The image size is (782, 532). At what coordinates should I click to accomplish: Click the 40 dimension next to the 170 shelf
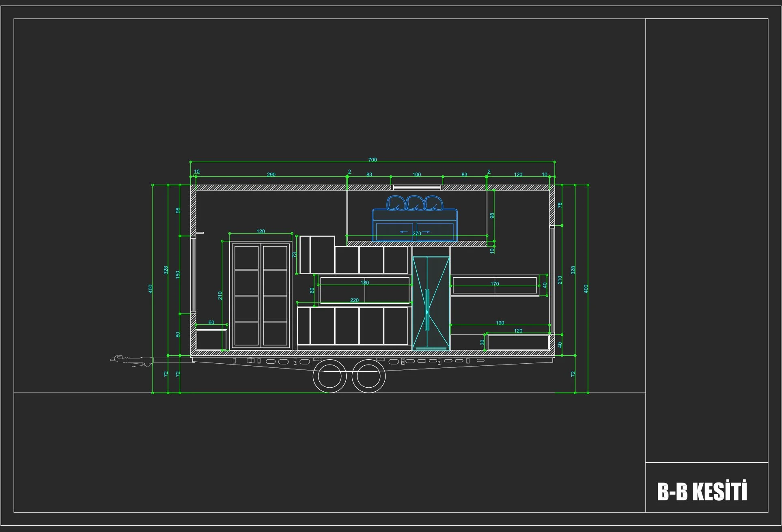coord(545,285)
